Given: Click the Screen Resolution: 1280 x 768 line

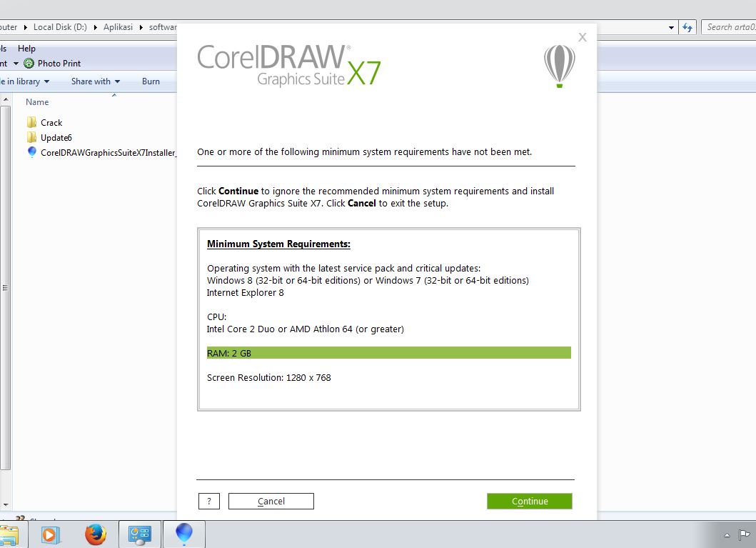Looking at the screenshot, I should (x=269, y=378).
